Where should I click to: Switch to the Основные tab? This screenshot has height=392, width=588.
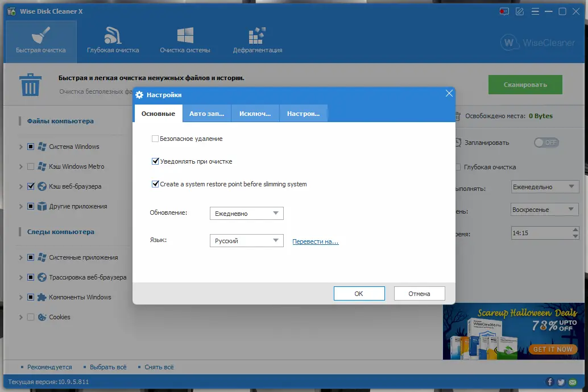click(158, 114)
